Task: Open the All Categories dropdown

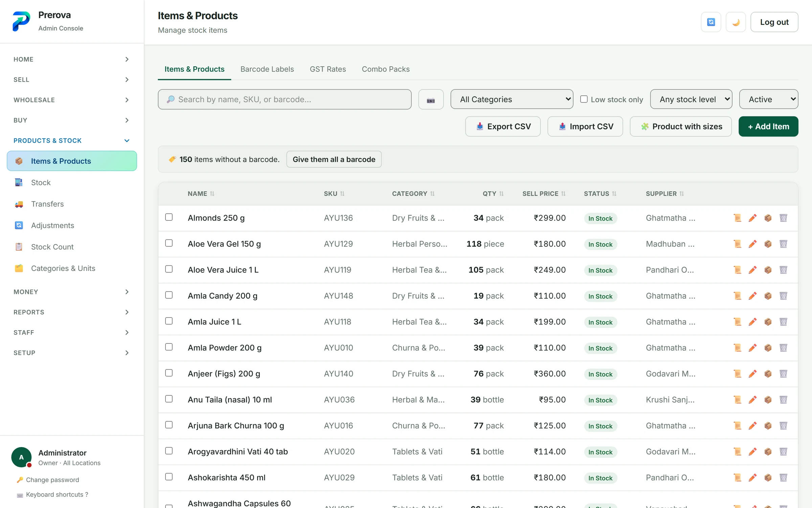Action: pyautogui.click(x=512, y=99)
